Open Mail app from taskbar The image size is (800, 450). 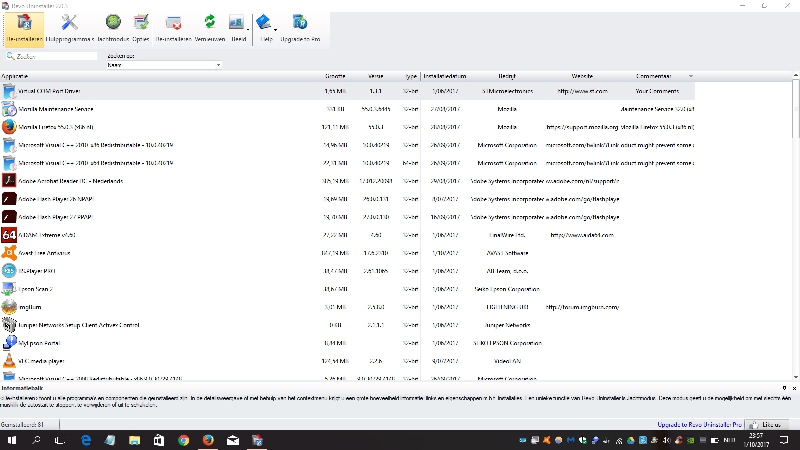[233, 440]
